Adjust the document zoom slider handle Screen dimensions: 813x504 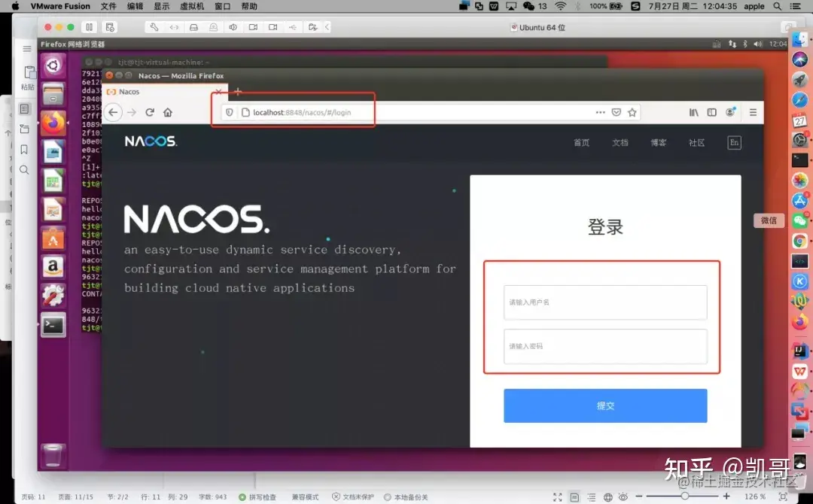685,496
